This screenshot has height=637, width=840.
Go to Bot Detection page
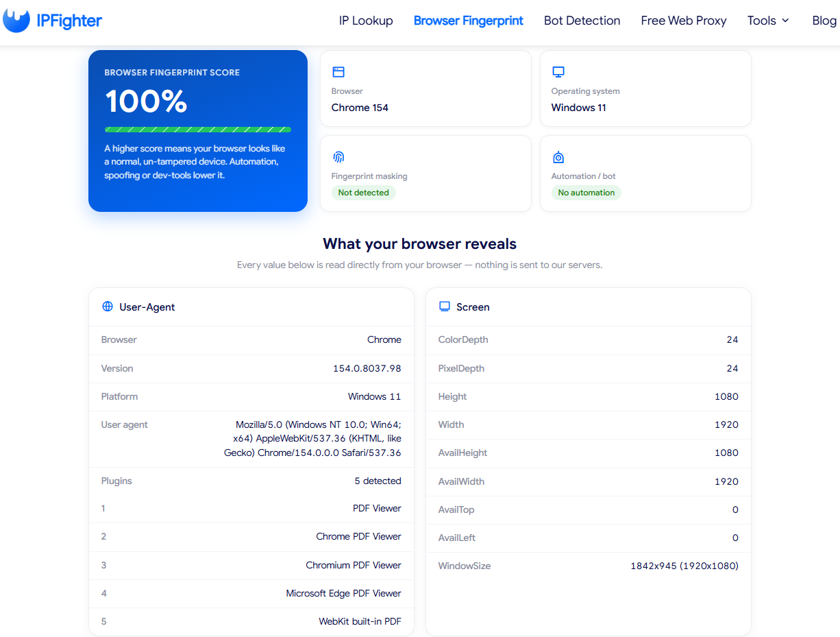[582, 21]
